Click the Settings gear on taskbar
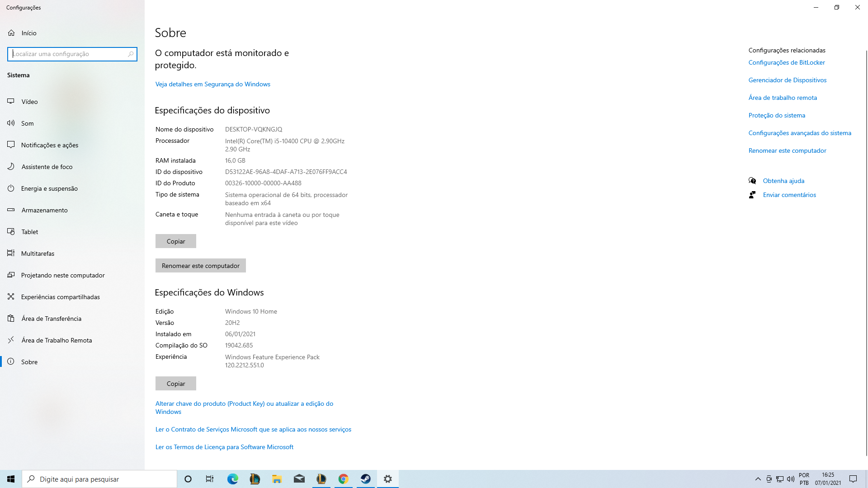The height and width of the screenshot is (488, 868). 387,479
